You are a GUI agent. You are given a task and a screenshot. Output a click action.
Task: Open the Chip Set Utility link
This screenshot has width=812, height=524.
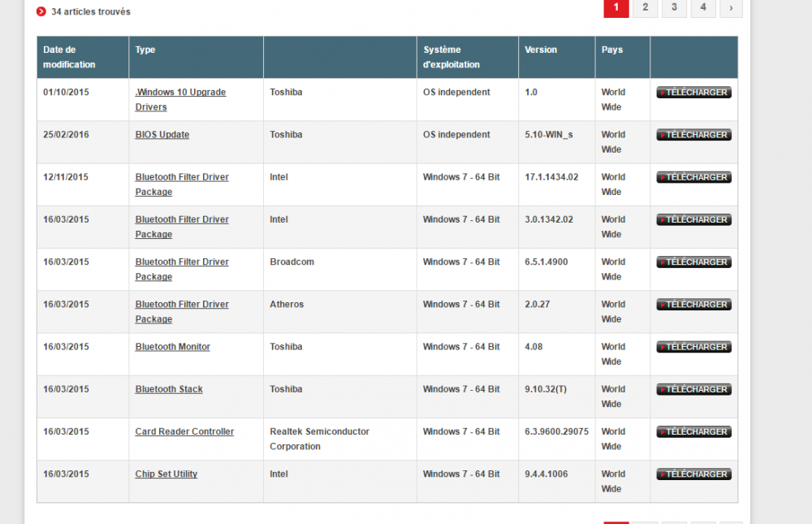(166, 474)
